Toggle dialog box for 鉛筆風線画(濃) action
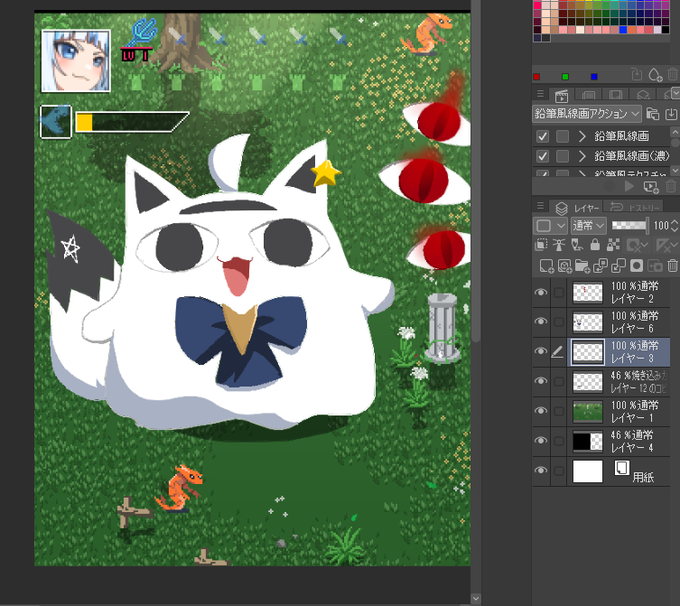The height and width of the screenshot is (606, 680). click(x=562, y=156)
